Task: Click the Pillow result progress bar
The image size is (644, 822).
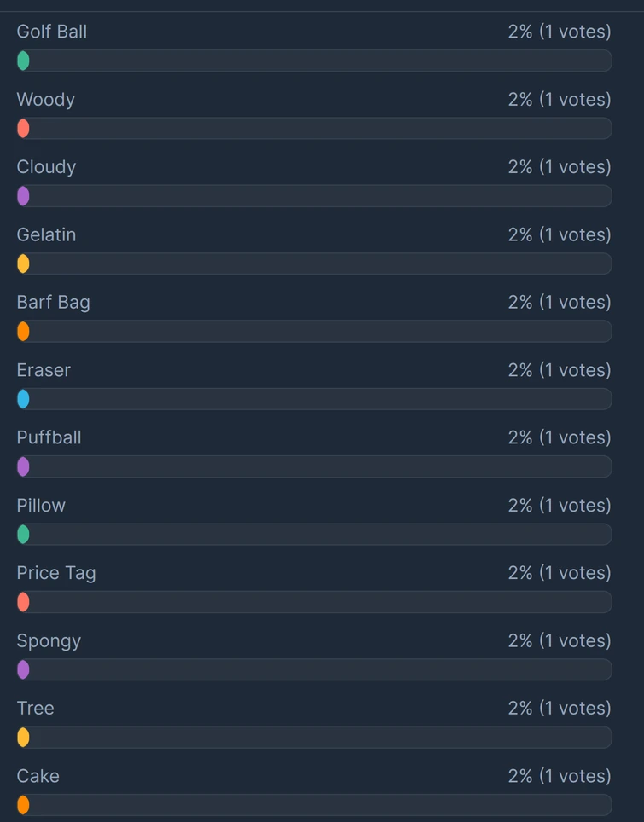Action: coord(314,535)
